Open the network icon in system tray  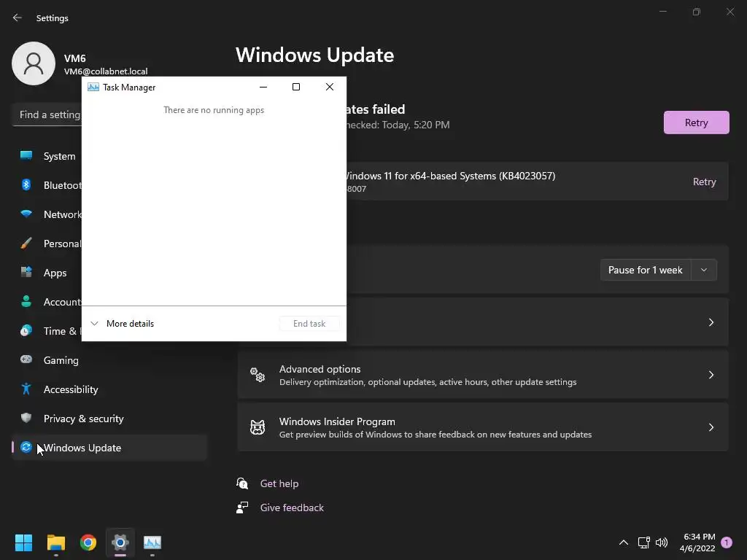click(643, 542)
